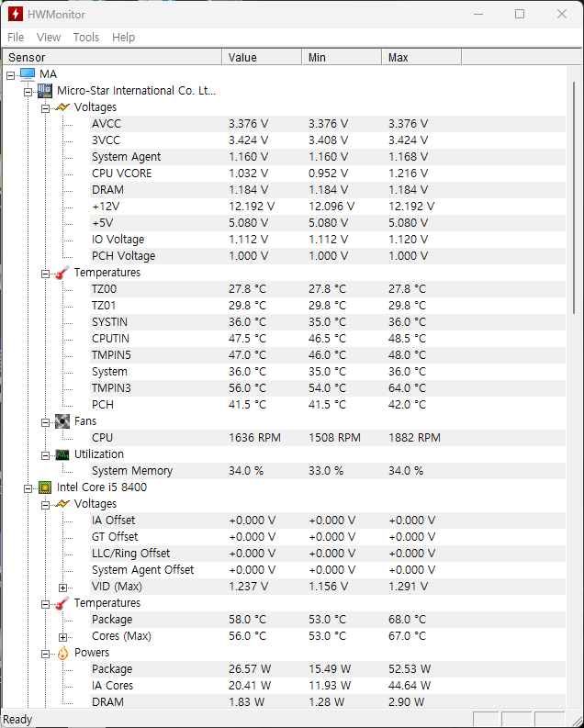Select the DRAM power row
Viewport: 584px width, 728px height.
tap(328, 702)
